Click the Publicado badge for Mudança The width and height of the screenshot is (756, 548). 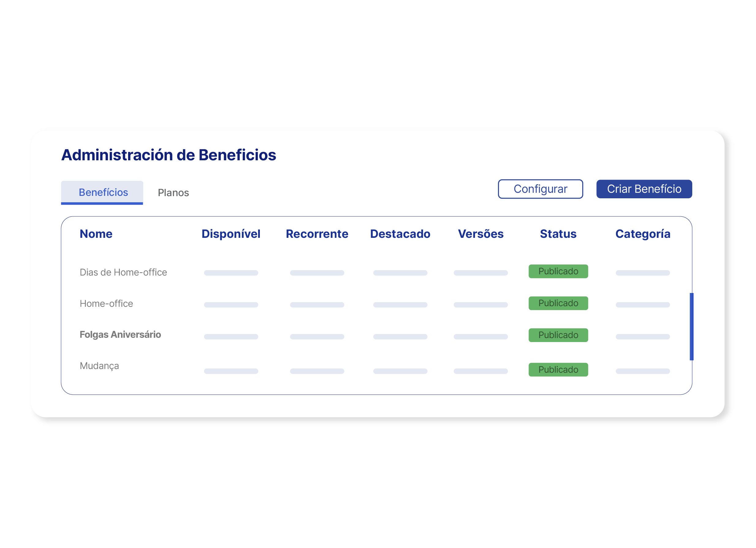(x=558, y=369)
